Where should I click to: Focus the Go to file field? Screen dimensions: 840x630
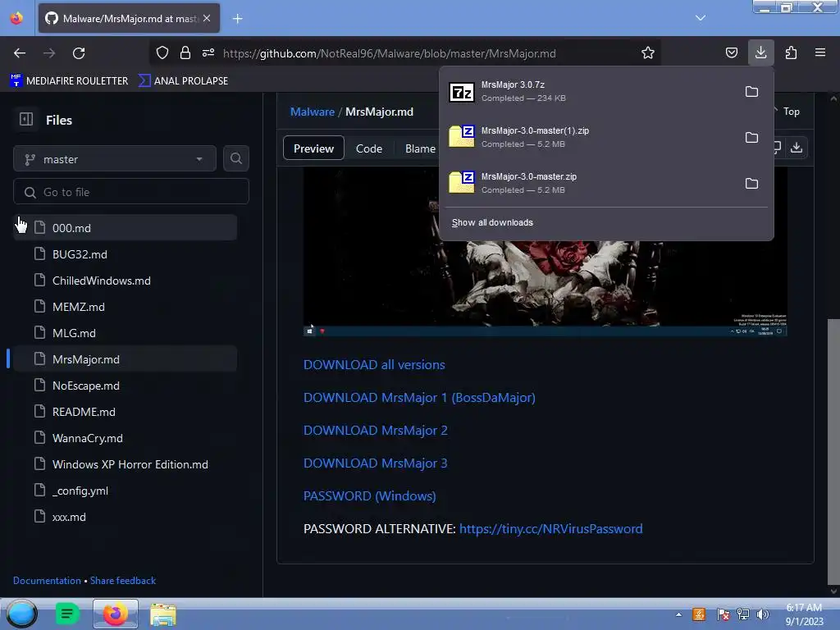(131, 192)
